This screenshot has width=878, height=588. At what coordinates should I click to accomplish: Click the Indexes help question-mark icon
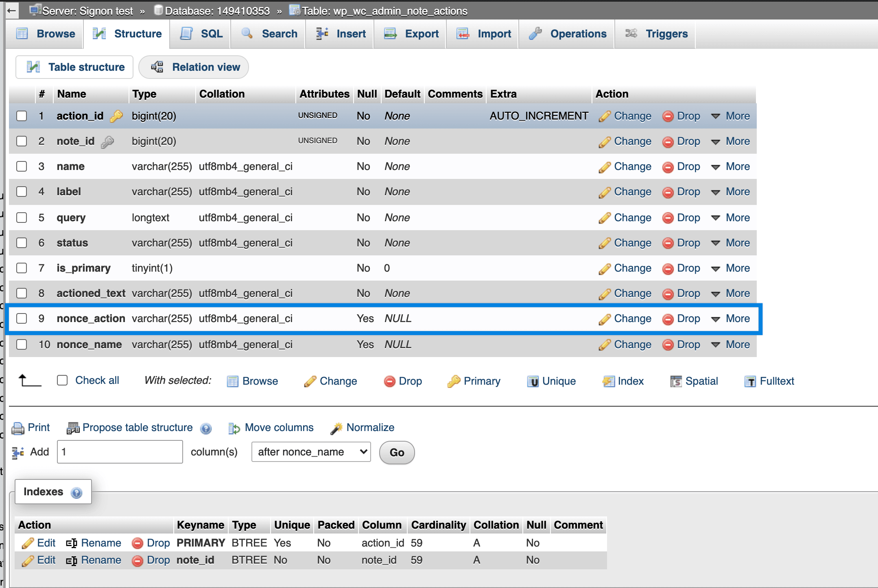coord(76,492)
